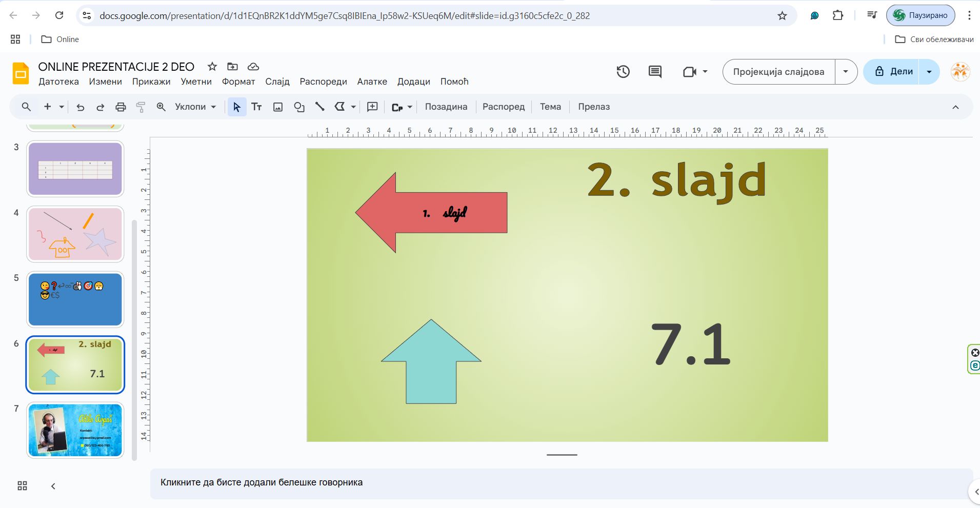Viewport: 980px width, 508px height.
Task: Star the presentation title
Action: pyautogui.click(x=212, y=67)
